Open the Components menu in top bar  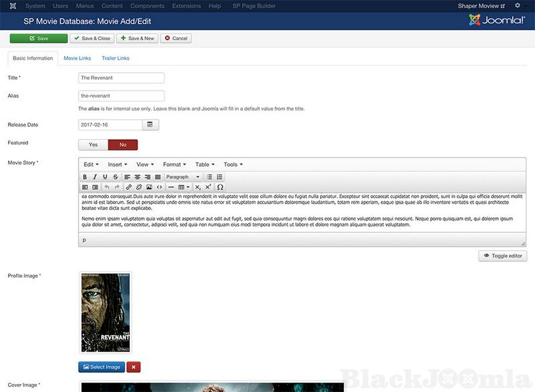coord(147,6)
